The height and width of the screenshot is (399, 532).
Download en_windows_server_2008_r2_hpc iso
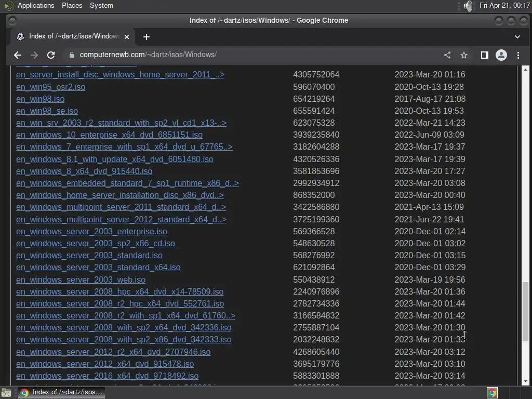coord(120,303)
